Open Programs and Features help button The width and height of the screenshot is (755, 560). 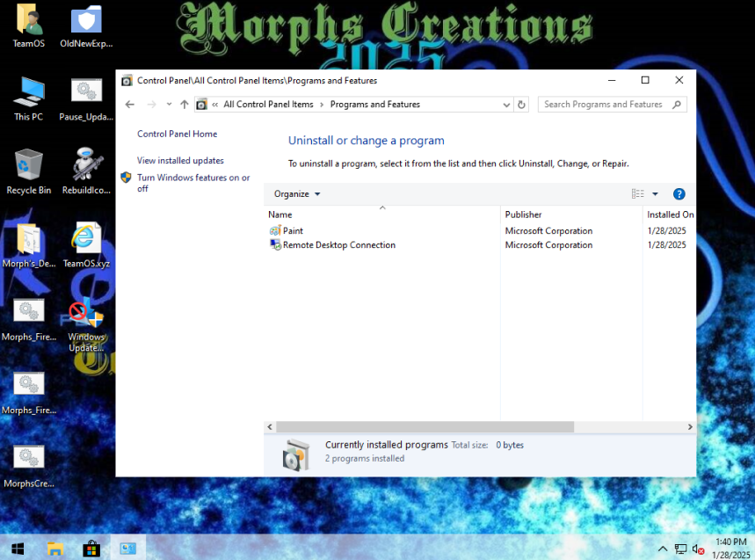click(679, 194)
